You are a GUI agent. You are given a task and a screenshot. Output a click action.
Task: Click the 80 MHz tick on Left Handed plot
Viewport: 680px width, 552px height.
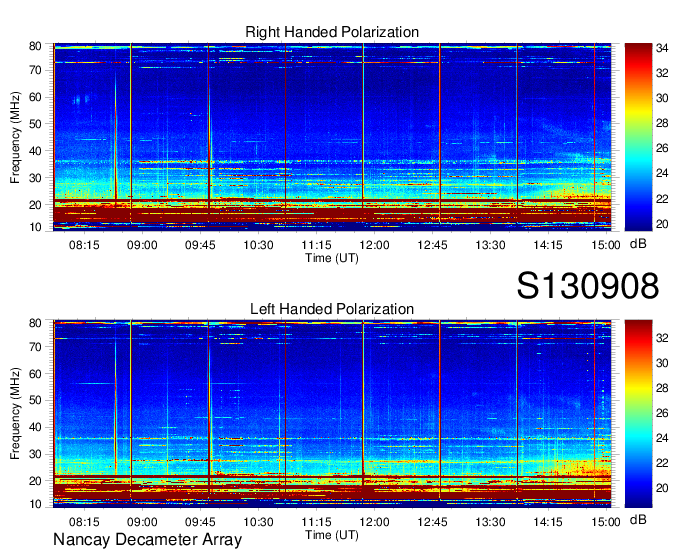[x=35, y=323]
